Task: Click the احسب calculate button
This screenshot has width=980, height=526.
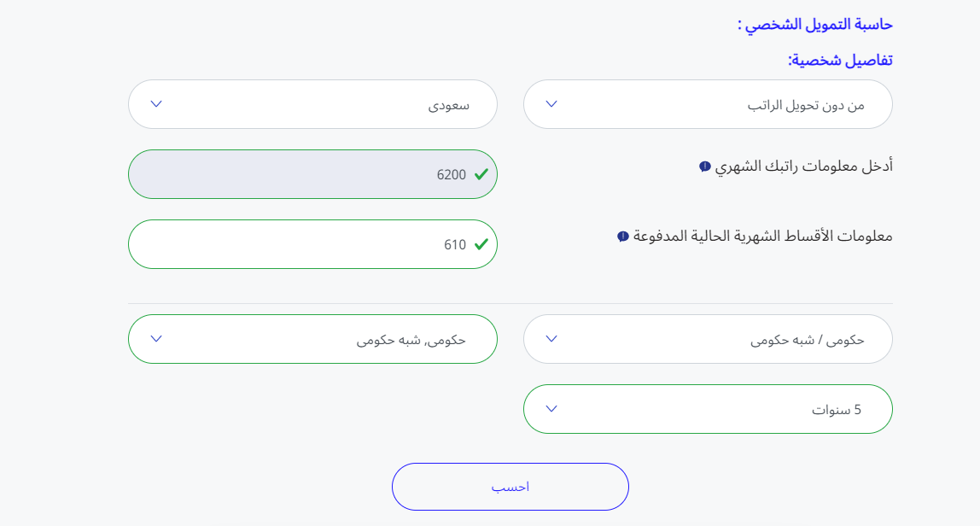Action: [510, 487]
